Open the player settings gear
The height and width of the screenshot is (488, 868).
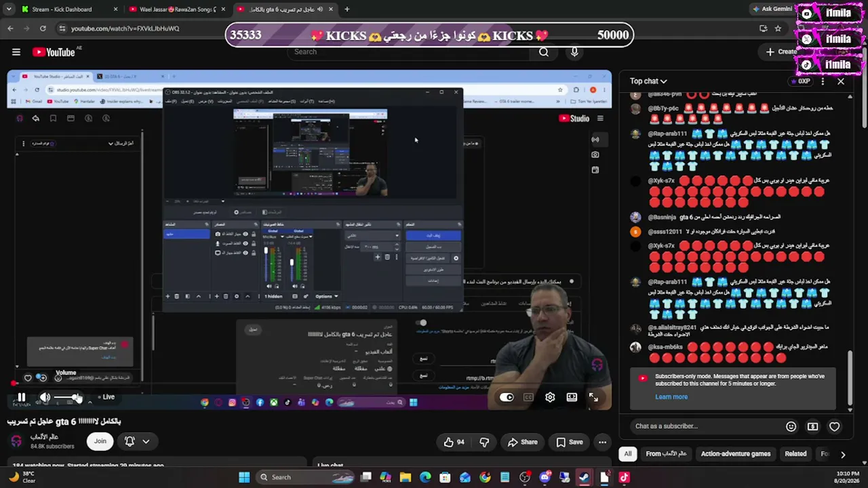coord(550,398)
